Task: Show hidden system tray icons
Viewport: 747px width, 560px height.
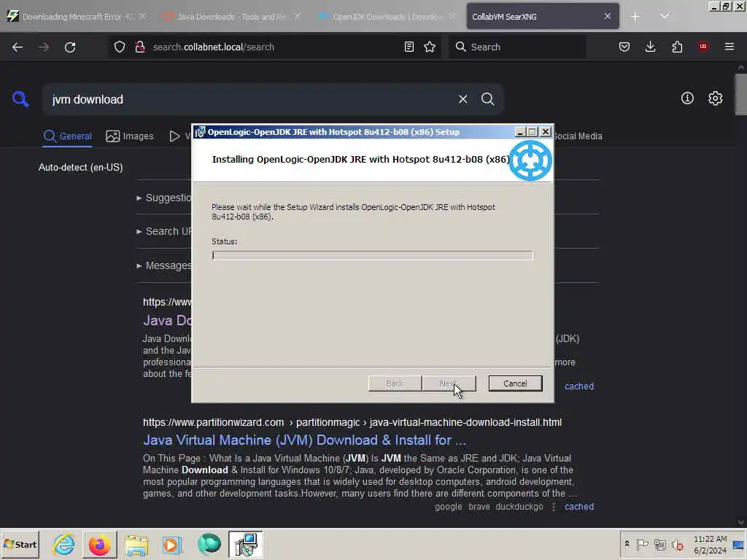Action: (627, 544)
